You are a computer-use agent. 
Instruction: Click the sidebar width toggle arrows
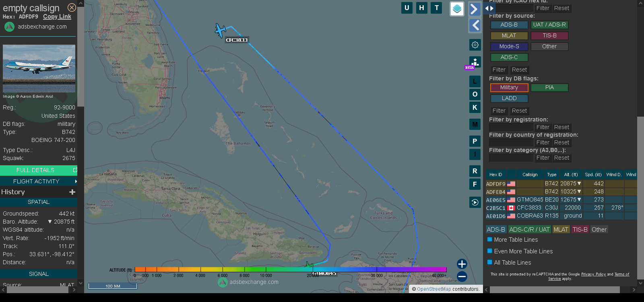coord(489,8)
